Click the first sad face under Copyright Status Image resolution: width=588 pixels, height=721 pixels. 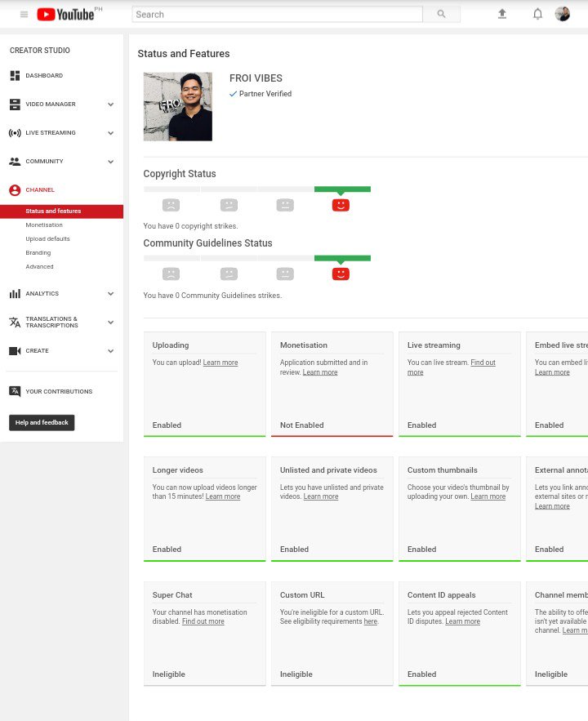click(x=171, y=205)
